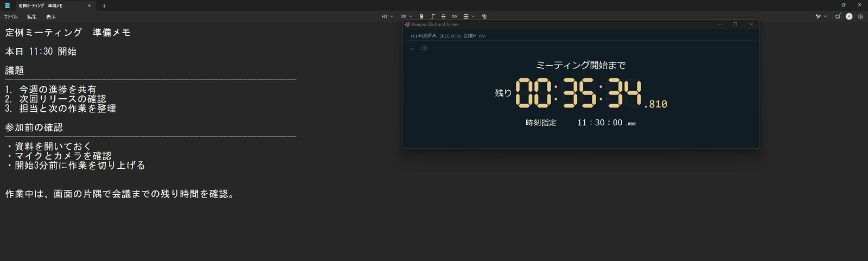This screenshot has width=868, height=261.
Task: Toggle the clock's speaker sound icon
Action: [424, 48]
